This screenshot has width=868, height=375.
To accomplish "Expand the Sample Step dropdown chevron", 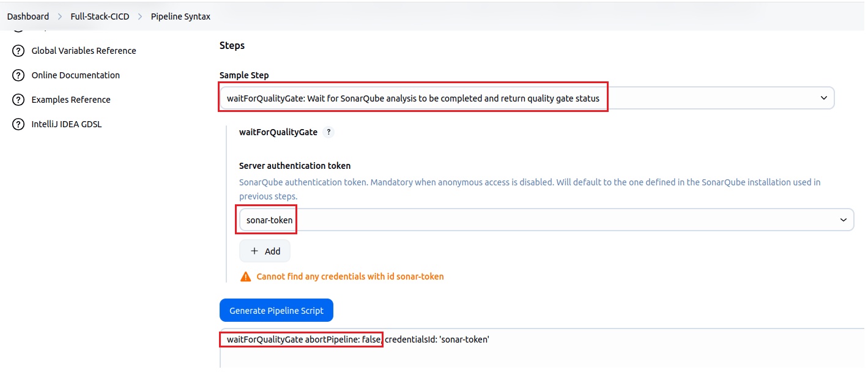I will tap(823, 98).
